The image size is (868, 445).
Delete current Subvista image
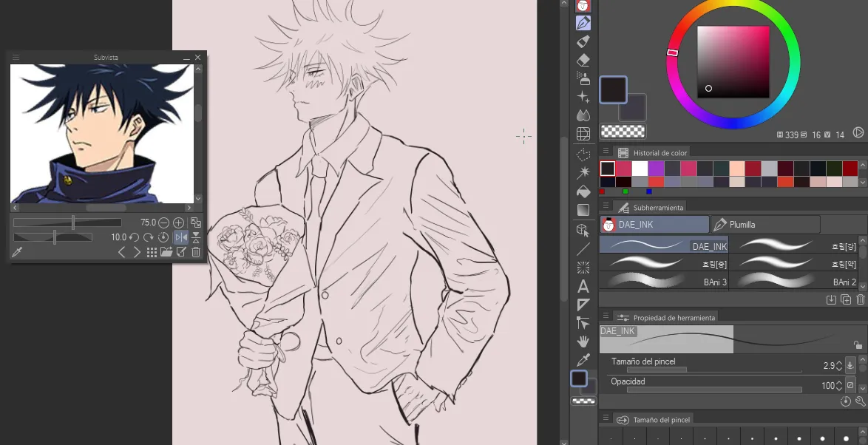pos(196,252)
